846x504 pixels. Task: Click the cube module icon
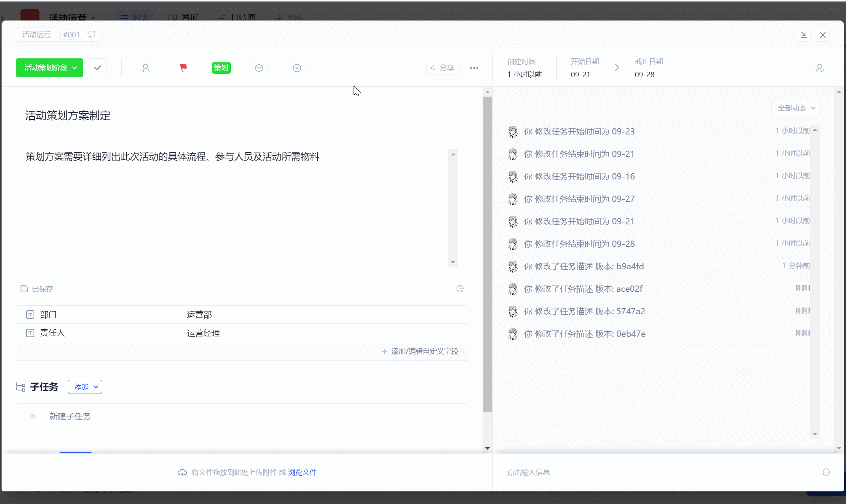pyautogui.click(x=259, y=68)
